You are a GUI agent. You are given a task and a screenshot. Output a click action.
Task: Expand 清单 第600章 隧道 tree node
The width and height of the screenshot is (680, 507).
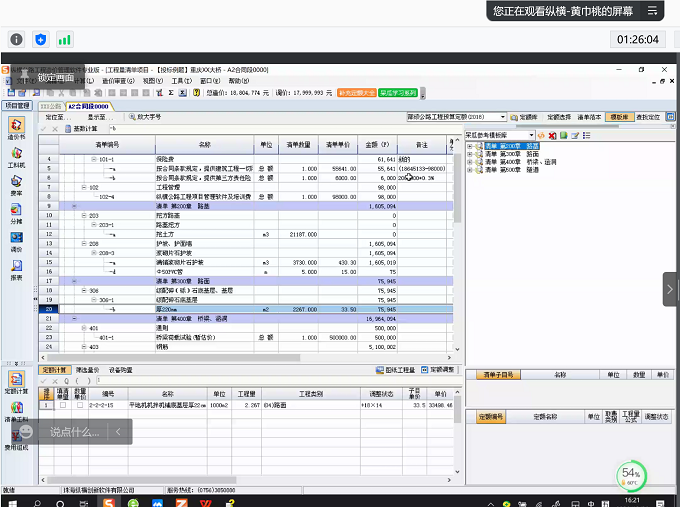[x=470, y=170]
